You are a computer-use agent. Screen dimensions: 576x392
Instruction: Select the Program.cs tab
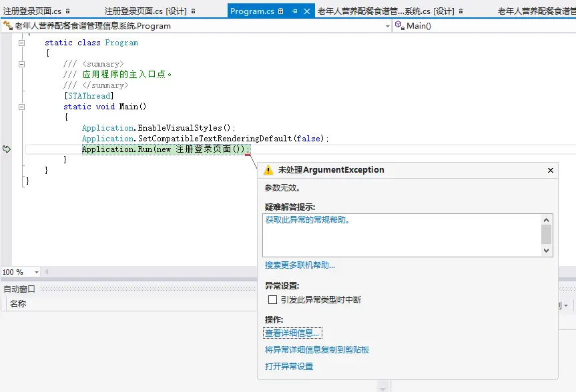pos(252,11)
